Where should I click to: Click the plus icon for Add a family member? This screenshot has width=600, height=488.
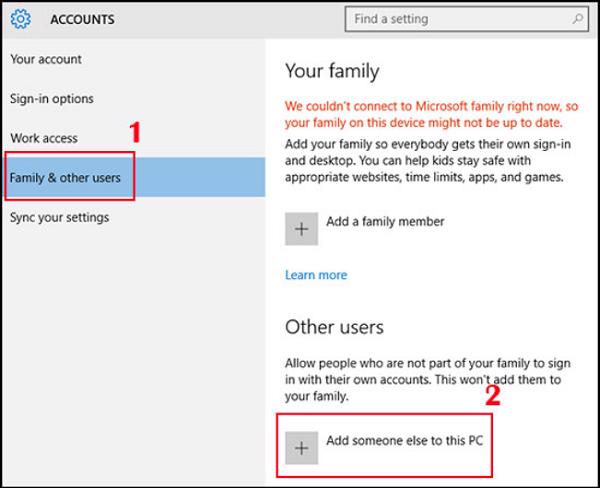302,229
